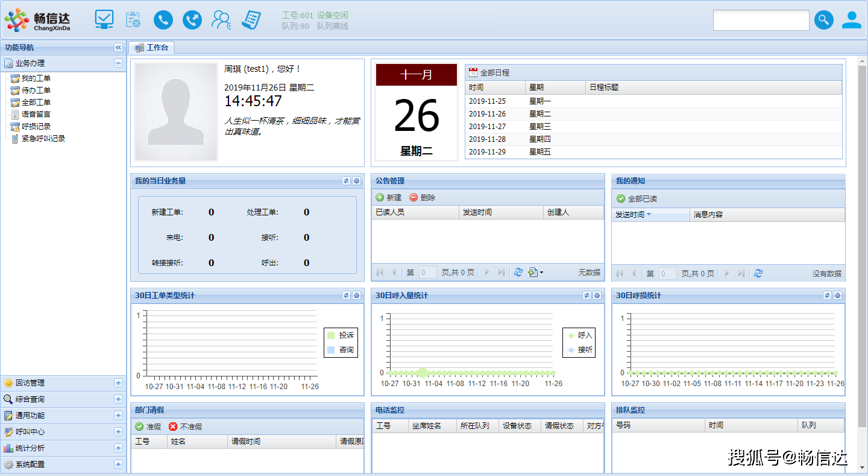Open settings gear of 30日呼入量统计
868x476 pixels.
pos(597,296)
